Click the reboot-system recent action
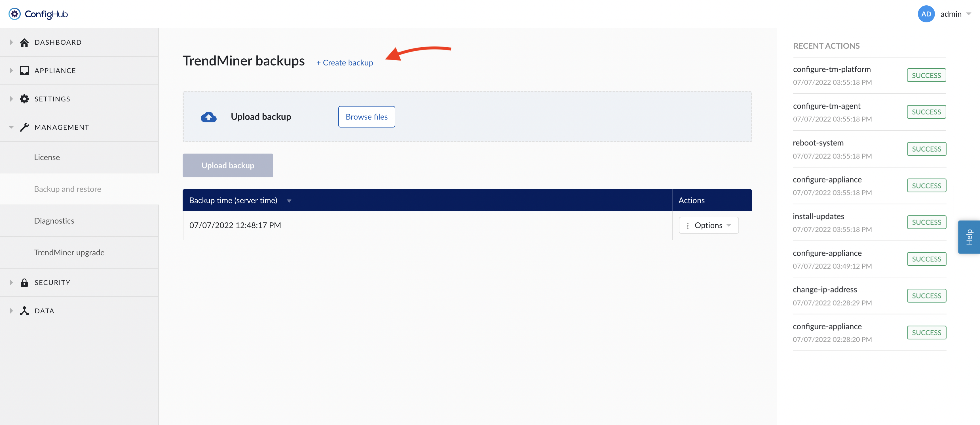The height and width of the screenshot is (425, 980). 818,143
